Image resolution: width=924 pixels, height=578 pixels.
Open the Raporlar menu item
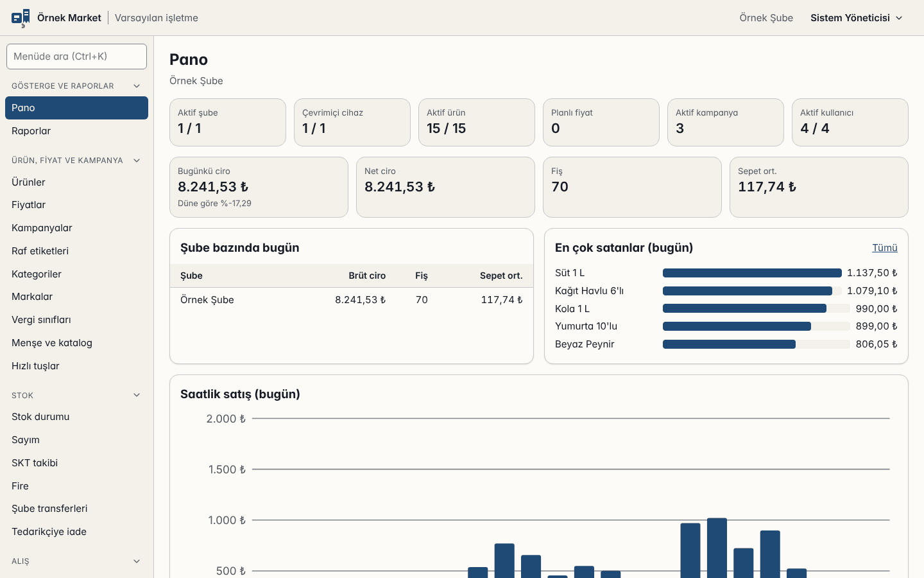(x=76, y=131)
